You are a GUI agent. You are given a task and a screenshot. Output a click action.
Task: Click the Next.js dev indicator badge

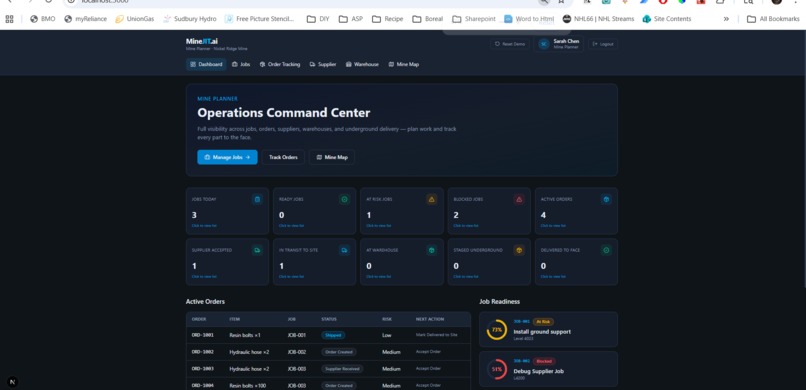(x=13, y=382)
